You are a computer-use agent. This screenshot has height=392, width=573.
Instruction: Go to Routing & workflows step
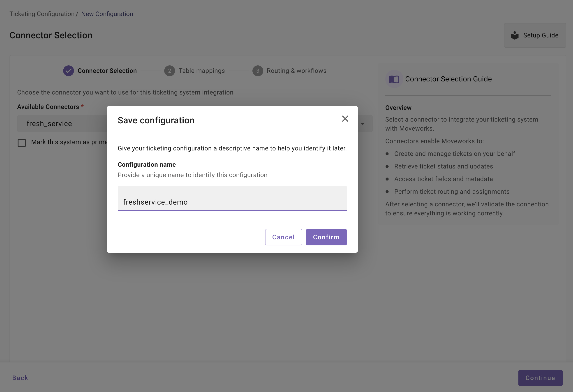pyautogui.click(x=296, y=71)
